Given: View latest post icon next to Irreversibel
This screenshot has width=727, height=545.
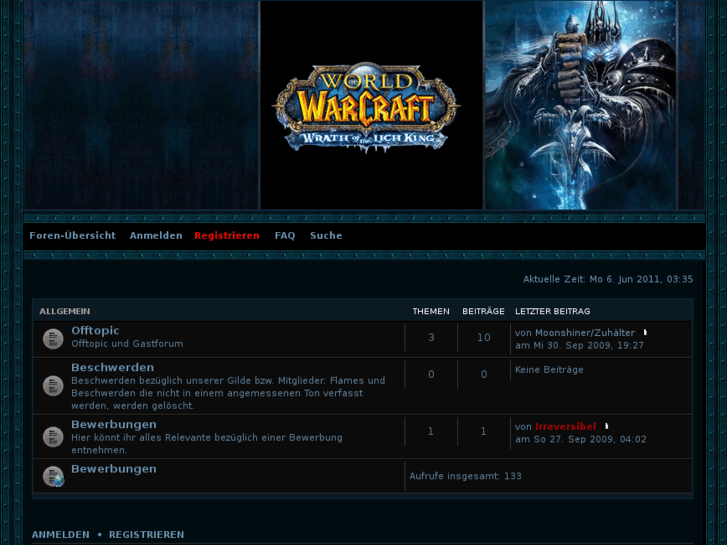Looking at the screenshot, I should pyautogui.click(x=606, y=426).
